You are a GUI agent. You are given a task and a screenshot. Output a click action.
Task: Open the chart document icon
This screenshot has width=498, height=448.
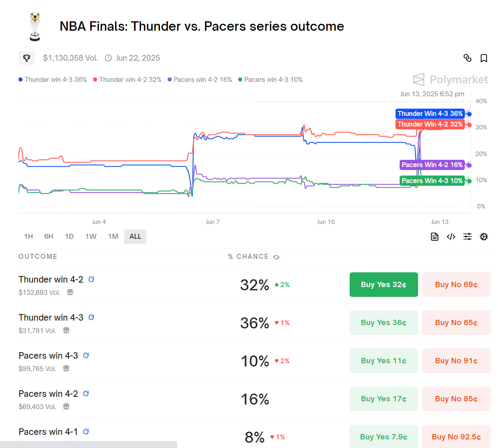(434, 237)
